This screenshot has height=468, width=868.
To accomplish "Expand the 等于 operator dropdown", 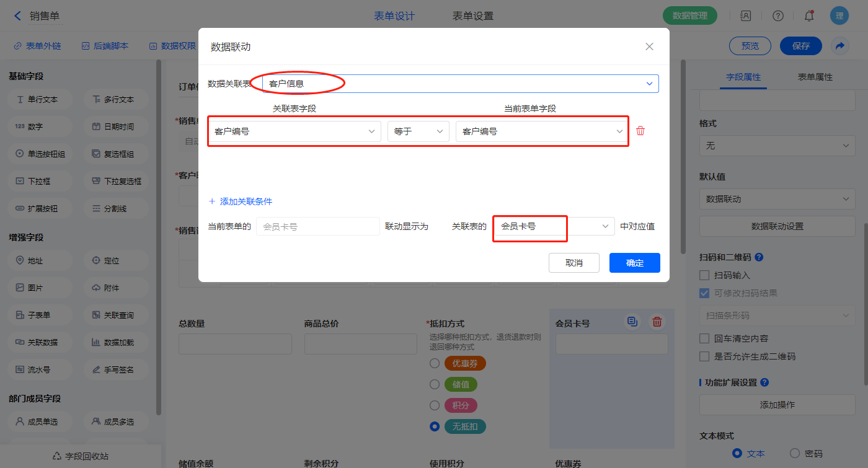I will point(418,131).
